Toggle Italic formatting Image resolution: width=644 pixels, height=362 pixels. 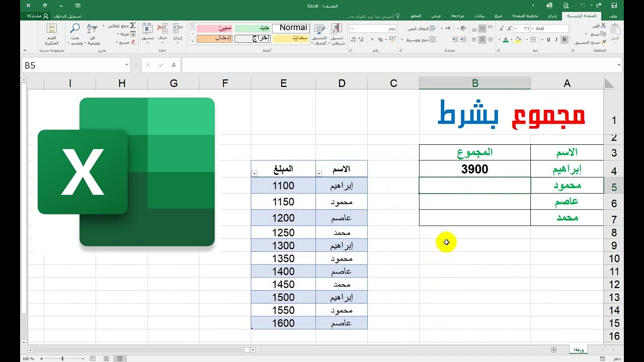click(556, 40)
